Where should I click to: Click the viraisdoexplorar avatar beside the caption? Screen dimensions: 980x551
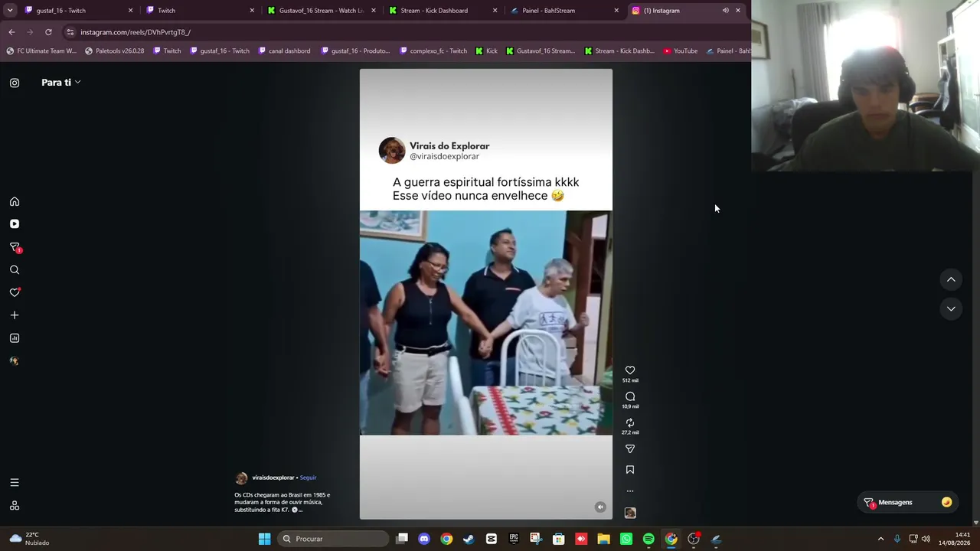coord(241,478)
